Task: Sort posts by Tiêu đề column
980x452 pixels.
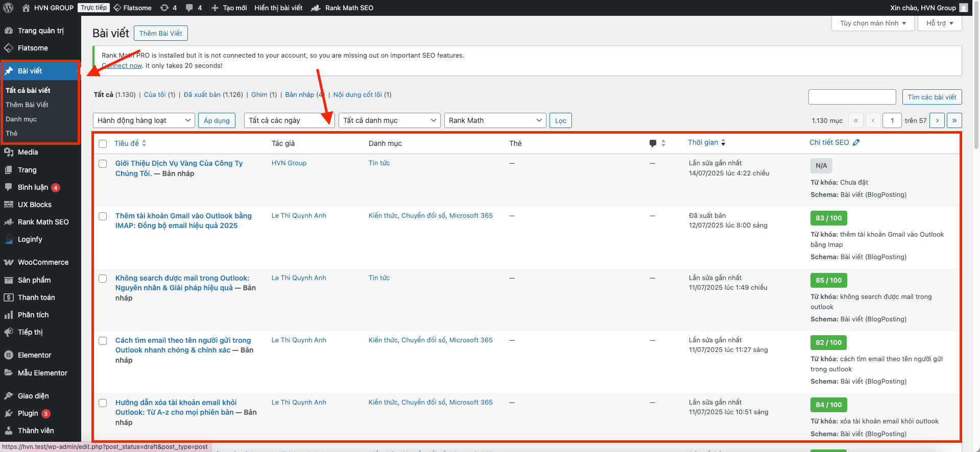Action: coord(130,143)
